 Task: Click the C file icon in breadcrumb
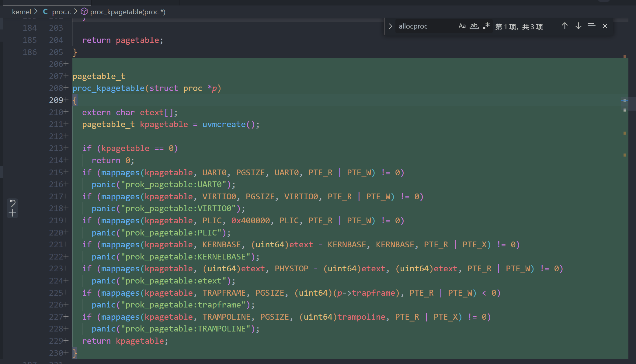[45, 12]
